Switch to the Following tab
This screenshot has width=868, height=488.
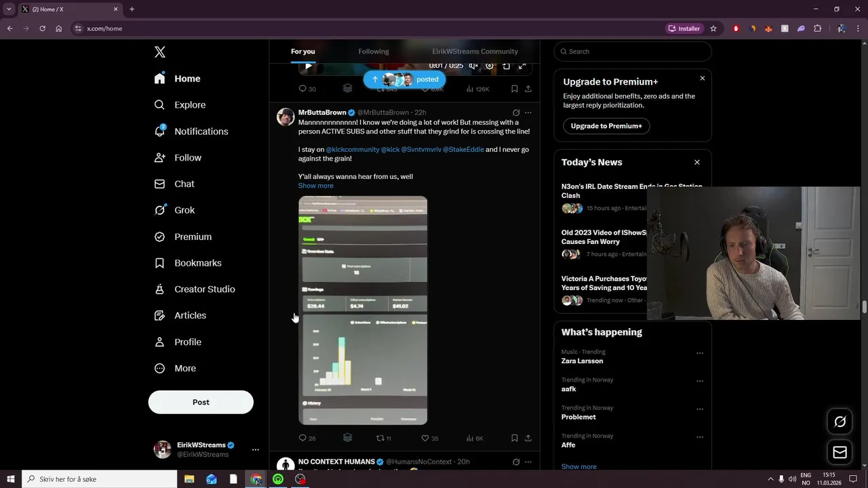pos(374,52)
